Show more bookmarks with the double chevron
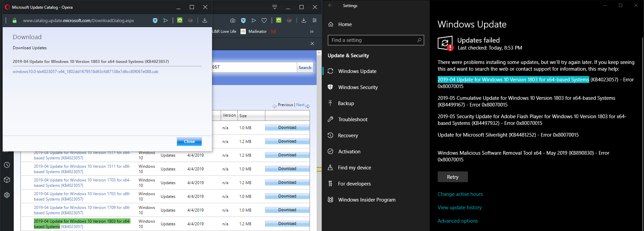The height and width of the screenshot is (231, 644). point(312,31)
